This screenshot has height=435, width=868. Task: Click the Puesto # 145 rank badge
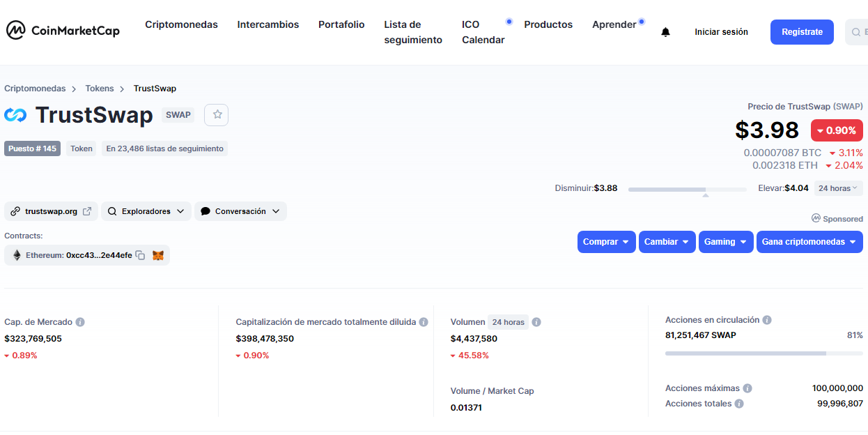(32, 148)
